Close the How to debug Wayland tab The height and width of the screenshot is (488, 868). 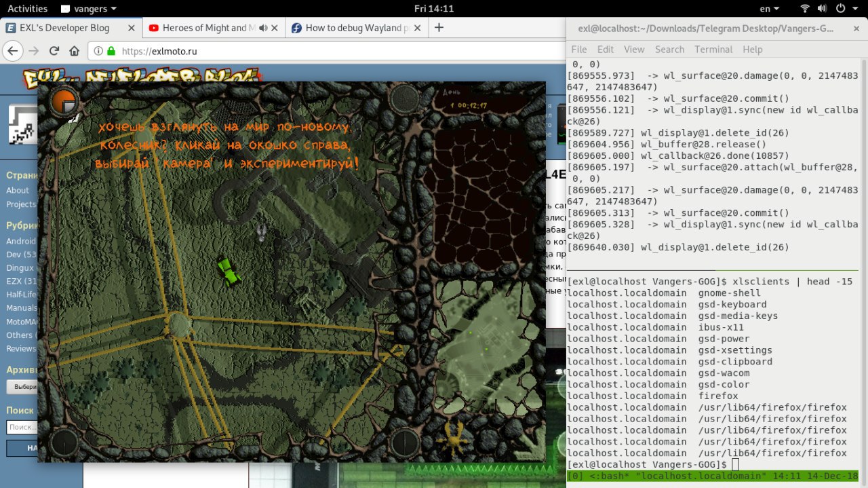pos(418,28)
